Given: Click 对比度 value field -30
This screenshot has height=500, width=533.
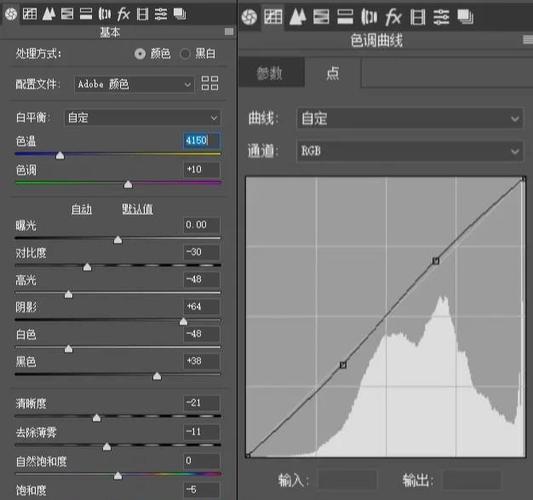Looking at the screenshot, I should pos(202,252).
